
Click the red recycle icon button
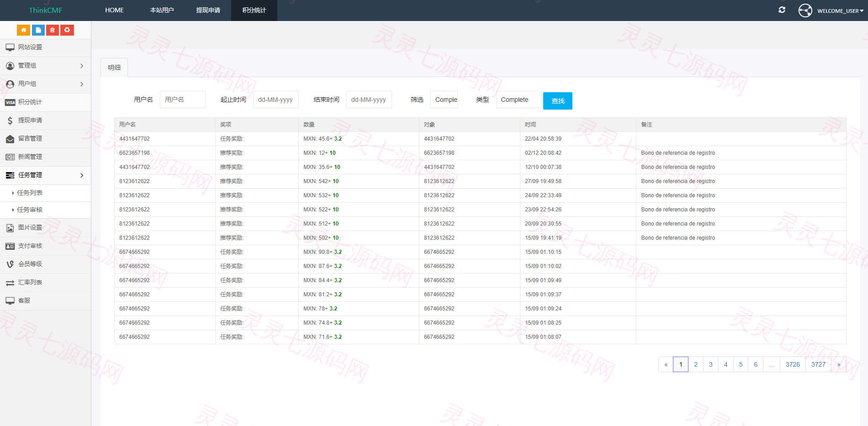click(x=67, y=30)
